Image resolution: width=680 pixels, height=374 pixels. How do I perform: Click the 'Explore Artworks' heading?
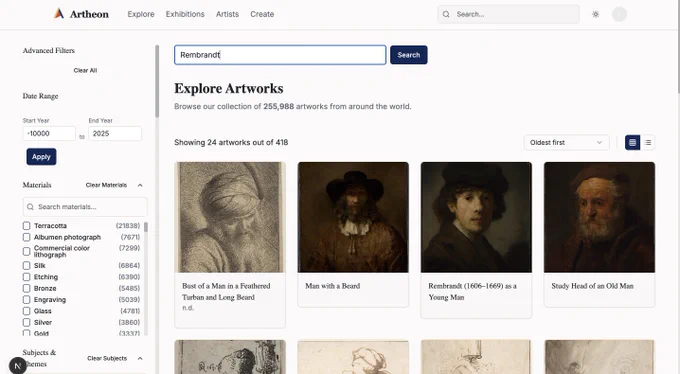[229, 89]
